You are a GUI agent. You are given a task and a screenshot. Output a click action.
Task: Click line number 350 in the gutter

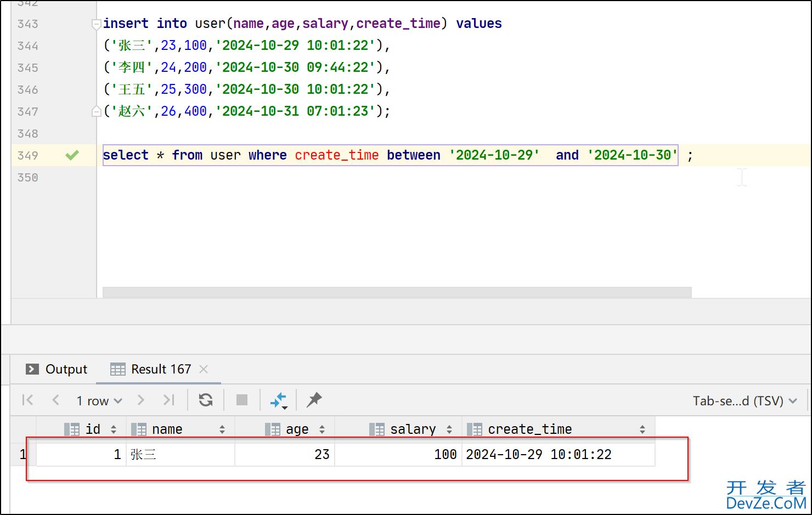(28, 177)
